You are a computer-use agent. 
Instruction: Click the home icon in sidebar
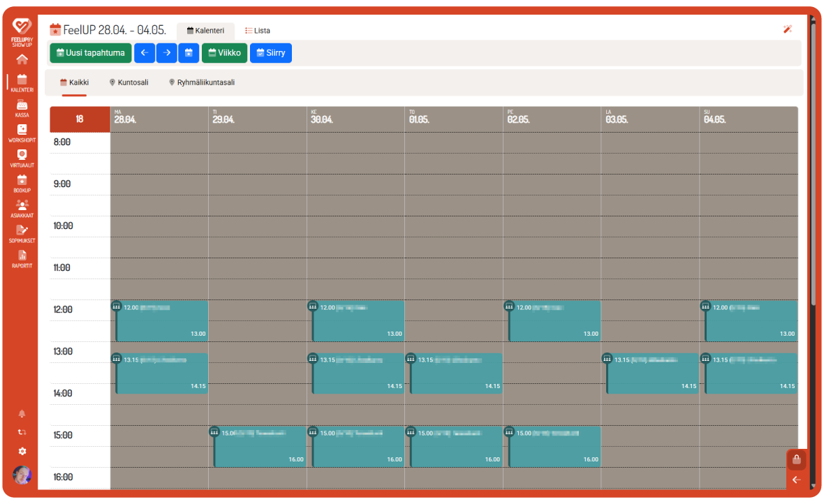point(22,59)
